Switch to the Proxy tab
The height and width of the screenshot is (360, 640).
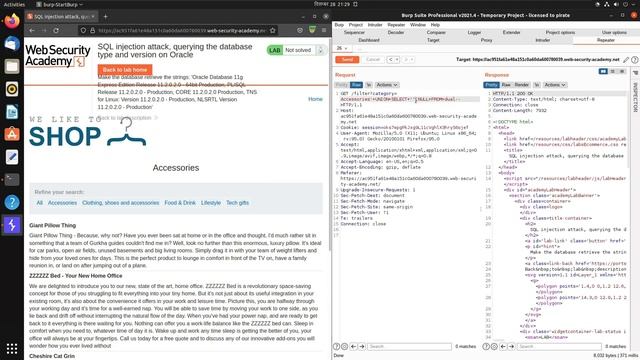[486, 40]
